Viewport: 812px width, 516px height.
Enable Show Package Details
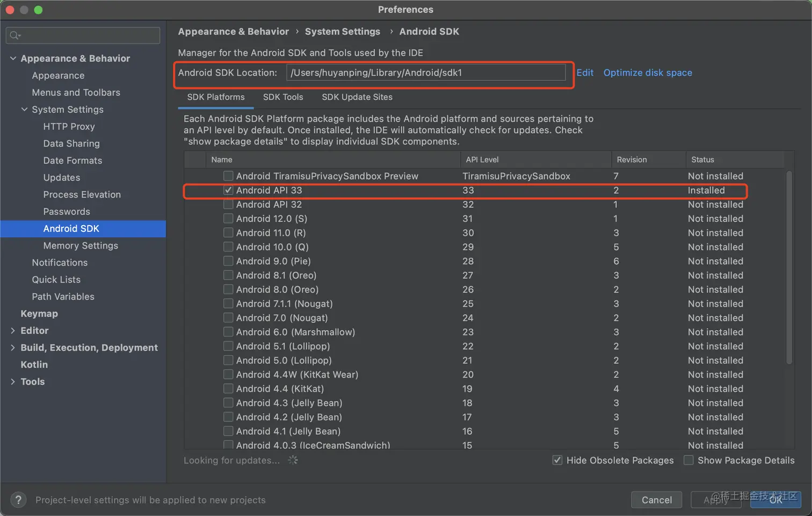pyautogui.click(x=688, y=460)
